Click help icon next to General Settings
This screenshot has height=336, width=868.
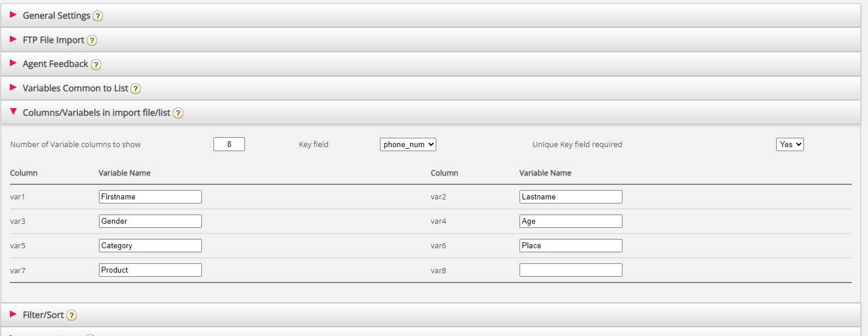tap(98, 16)
